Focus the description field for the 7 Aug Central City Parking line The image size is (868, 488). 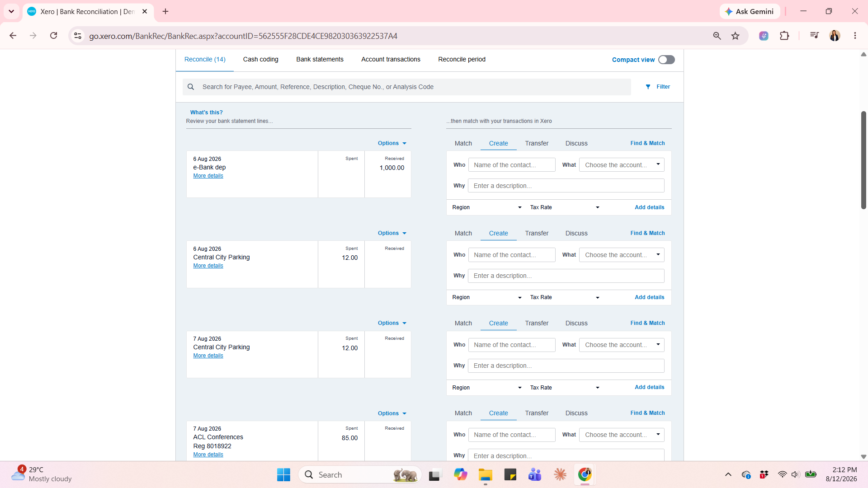566,366
